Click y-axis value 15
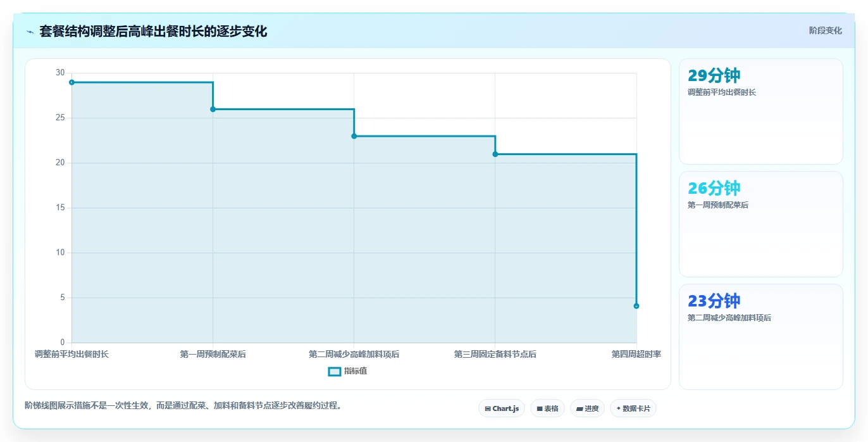The width and height of the screenshot is (868, 442). [x=60, y=208]
